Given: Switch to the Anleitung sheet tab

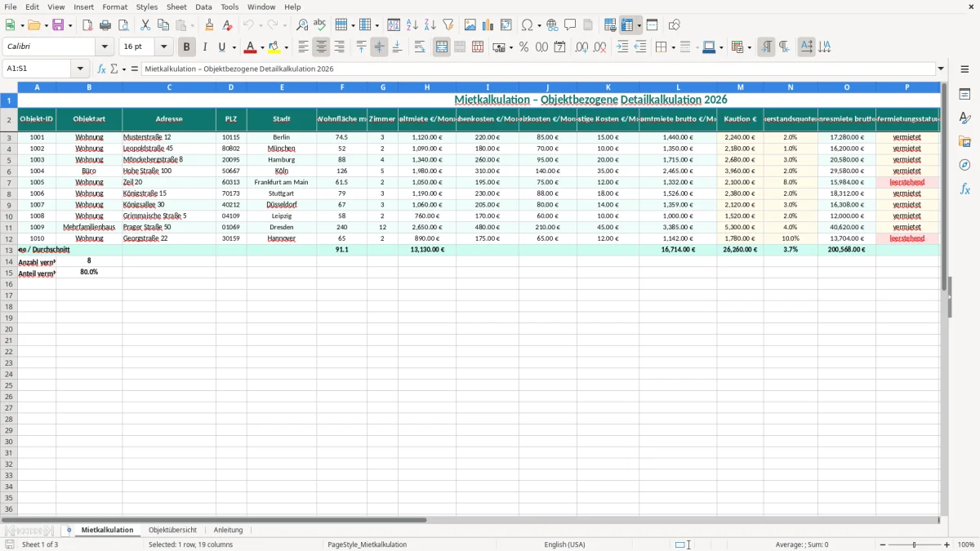Looking at the screenshot, I should coord(229,530).
